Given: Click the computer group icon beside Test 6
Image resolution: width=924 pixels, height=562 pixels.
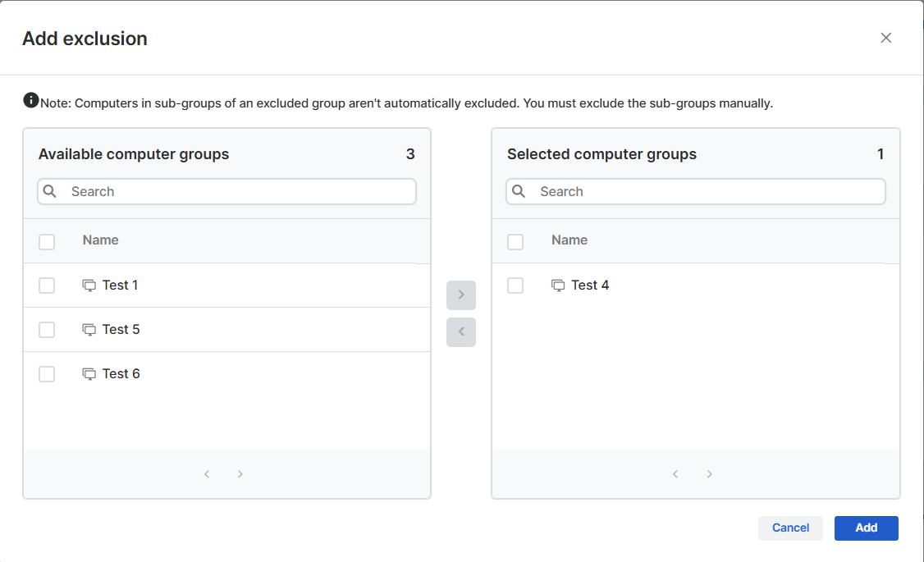Looking at the screenshot, I should [x=89, y=373].
